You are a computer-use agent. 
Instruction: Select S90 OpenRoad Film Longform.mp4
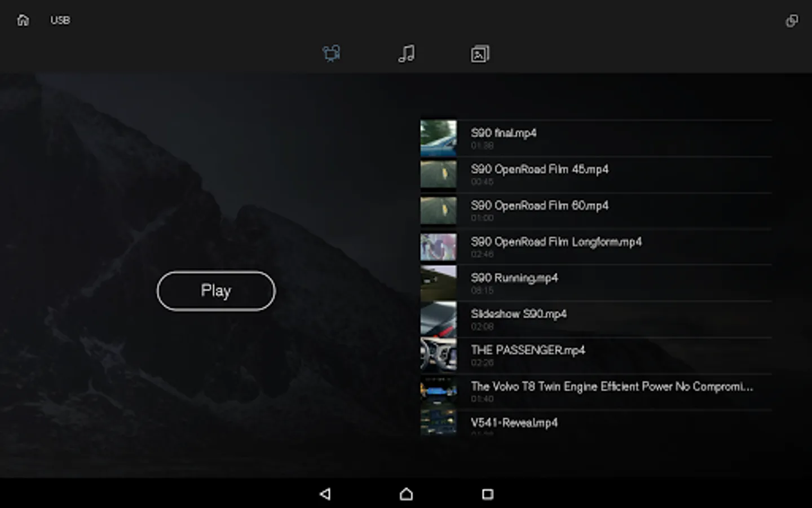(x=556, y=242)
